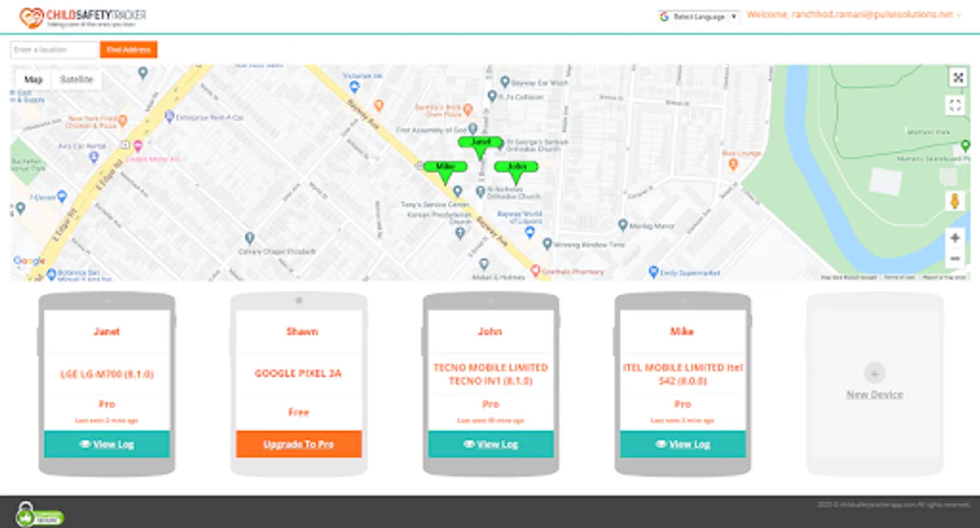Click the St Nicholas Orthodox Church pin
This screenshot has width=980, height=528.
480,192
